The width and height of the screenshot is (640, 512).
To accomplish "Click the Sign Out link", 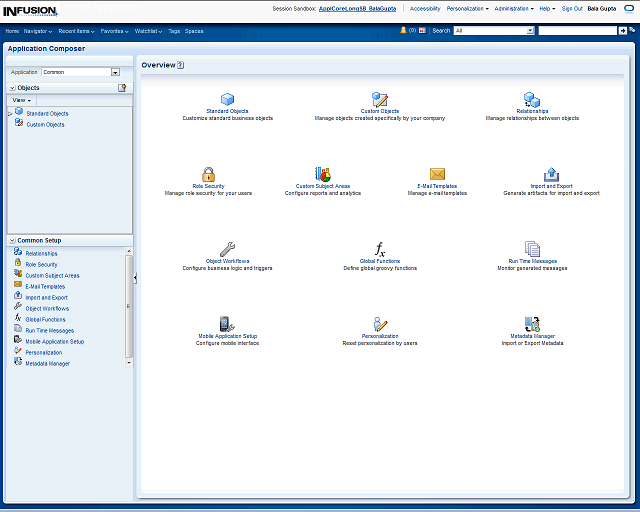I will 572,8.
